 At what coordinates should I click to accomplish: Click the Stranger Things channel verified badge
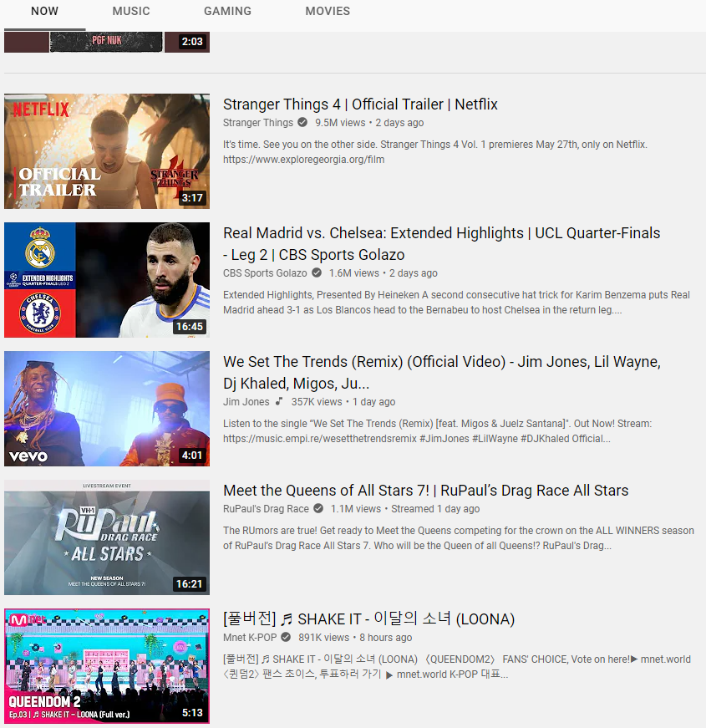302,123
